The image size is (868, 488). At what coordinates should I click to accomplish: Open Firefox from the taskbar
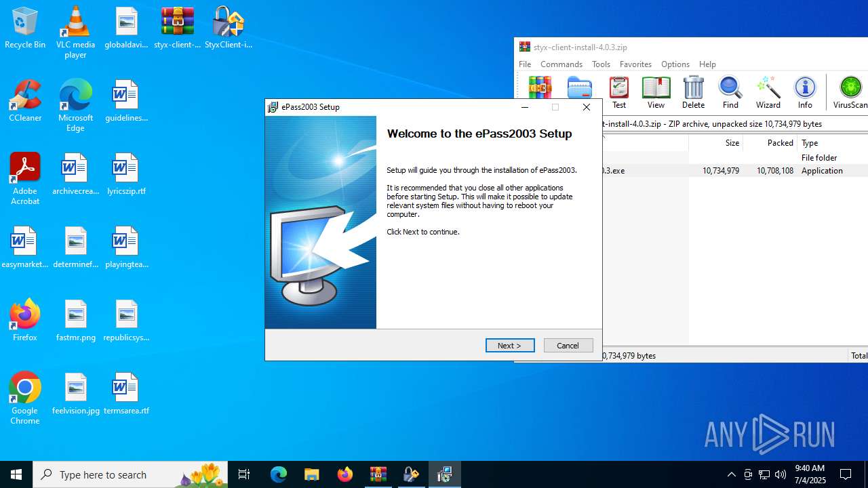tap(345, 474)
